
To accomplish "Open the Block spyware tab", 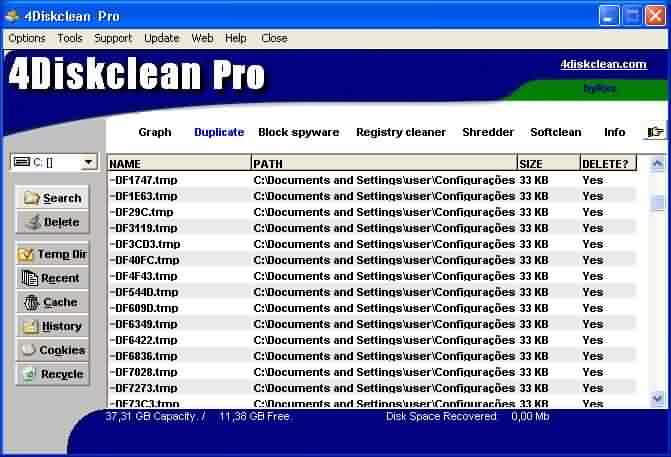I will coord(299,132).
